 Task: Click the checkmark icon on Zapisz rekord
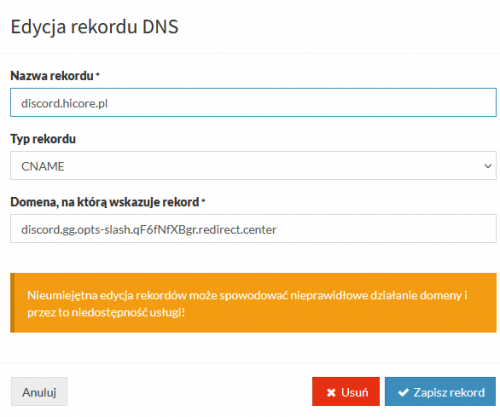[x=403, y=393]
